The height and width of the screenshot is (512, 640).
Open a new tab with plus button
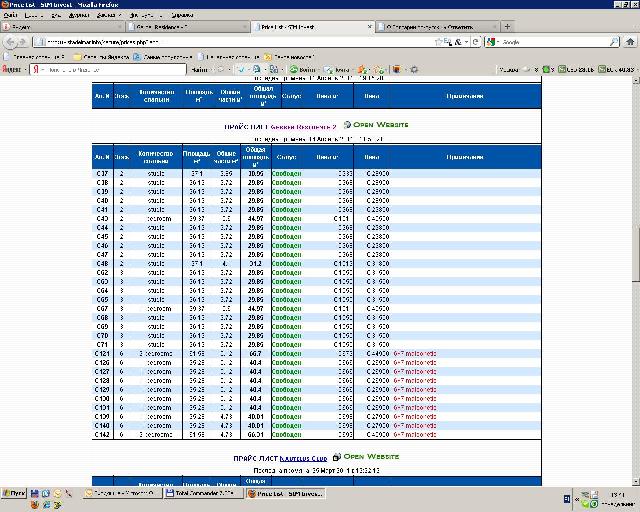[507, 27]
